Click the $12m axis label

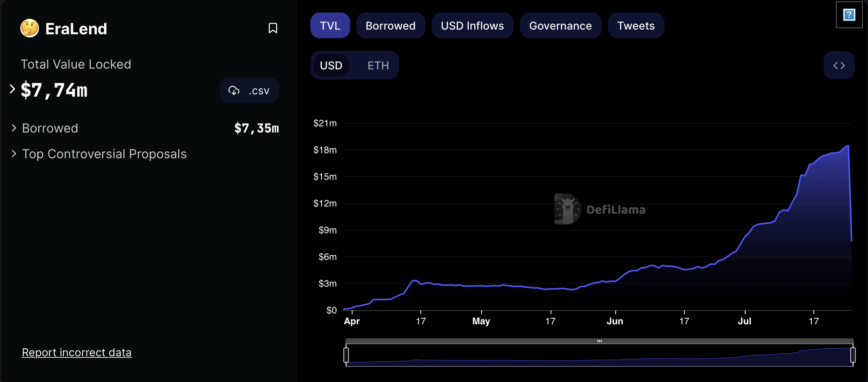[x=325, y=203]
